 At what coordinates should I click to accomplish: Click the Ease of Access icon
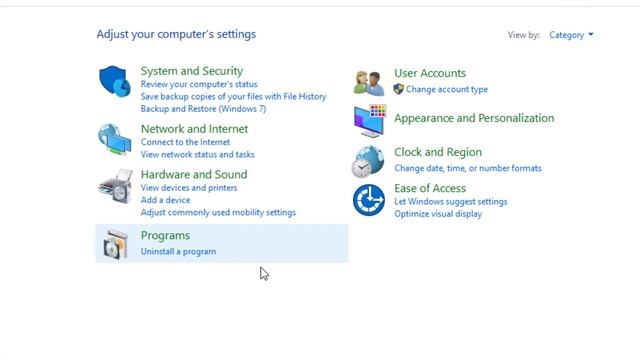click(369, 200)
